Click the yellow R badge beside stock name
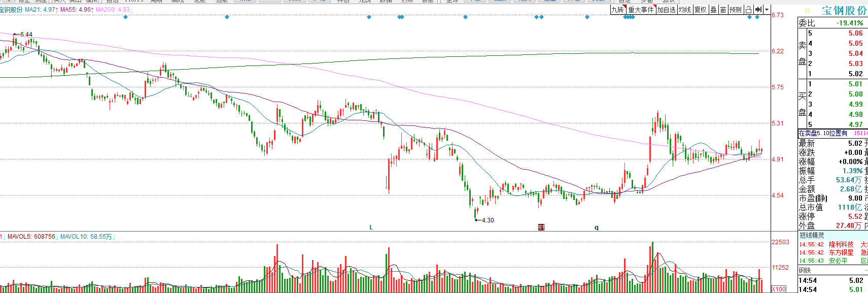Viewport: 868px width, 293px height. 807,11
